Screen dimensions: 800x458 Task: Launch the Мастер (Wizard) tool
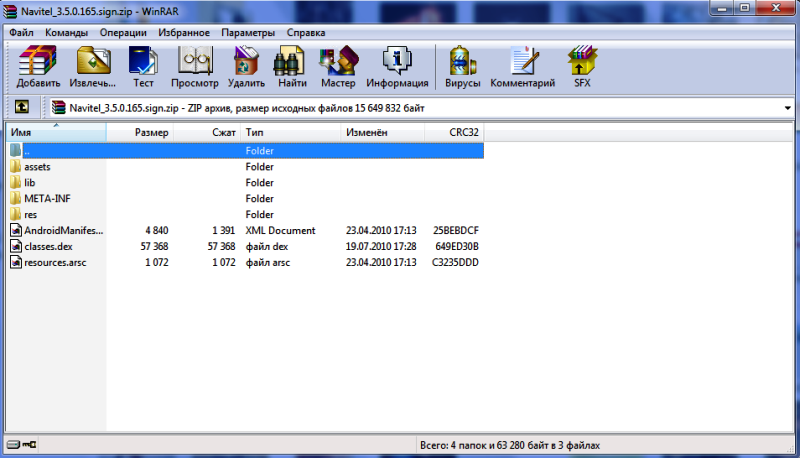338,67
